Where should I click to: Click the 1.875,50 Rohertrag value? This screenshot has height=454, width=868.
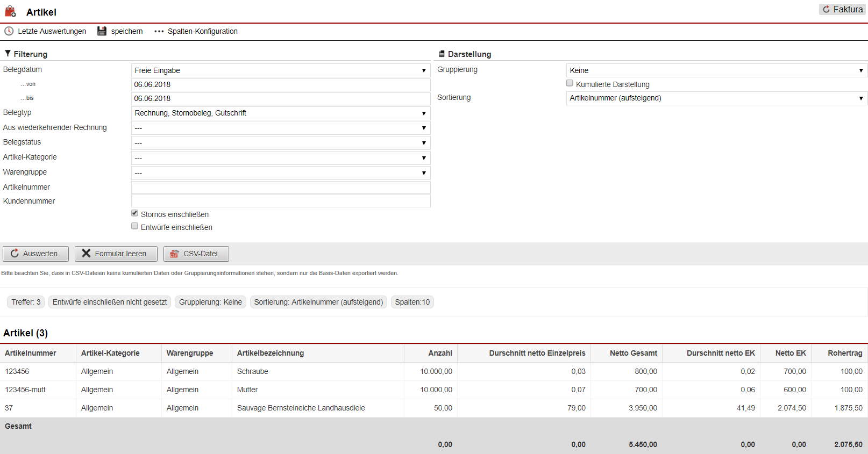[x=849, y=408]
